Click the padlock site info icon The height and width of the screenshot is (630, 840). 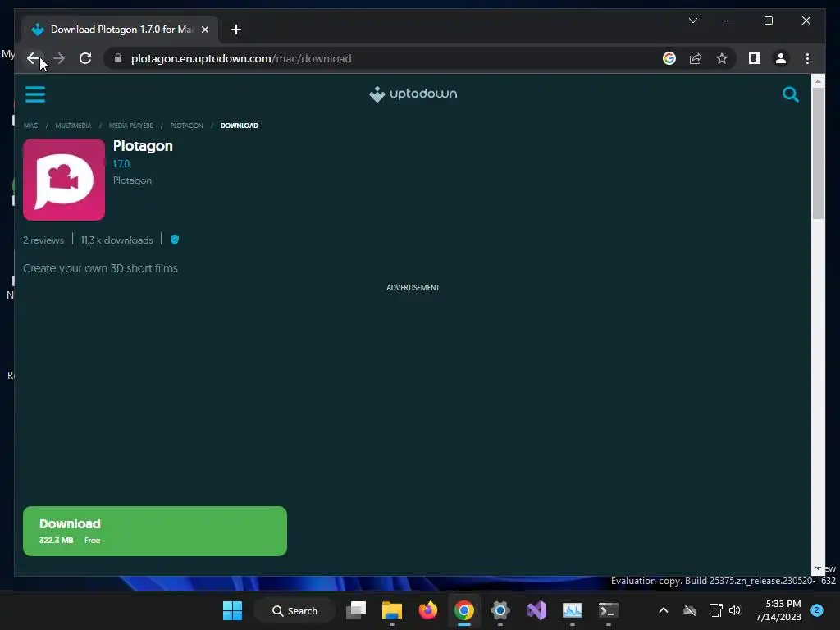pos(118,58)
